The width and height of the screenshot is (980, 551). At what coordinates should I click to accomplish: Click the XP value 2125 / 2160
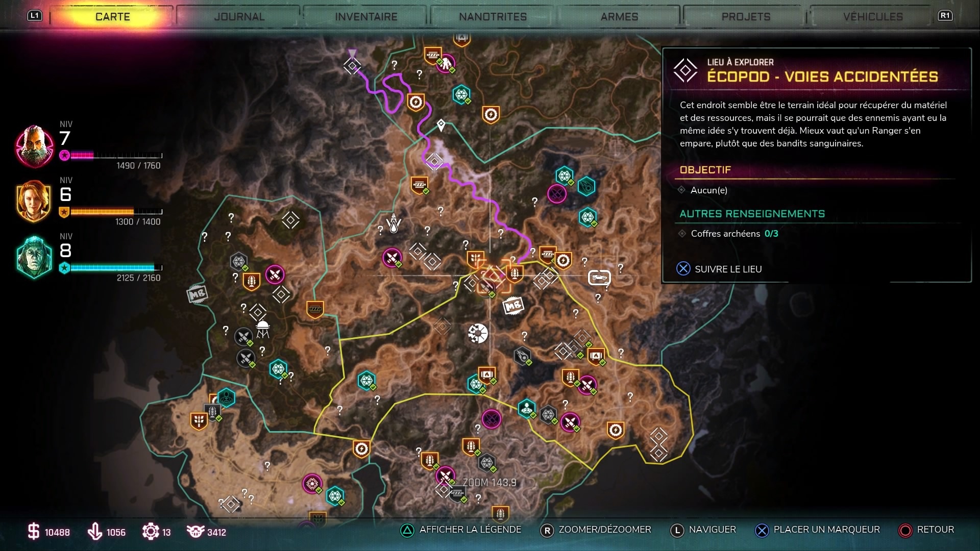(x=138, y=278)
